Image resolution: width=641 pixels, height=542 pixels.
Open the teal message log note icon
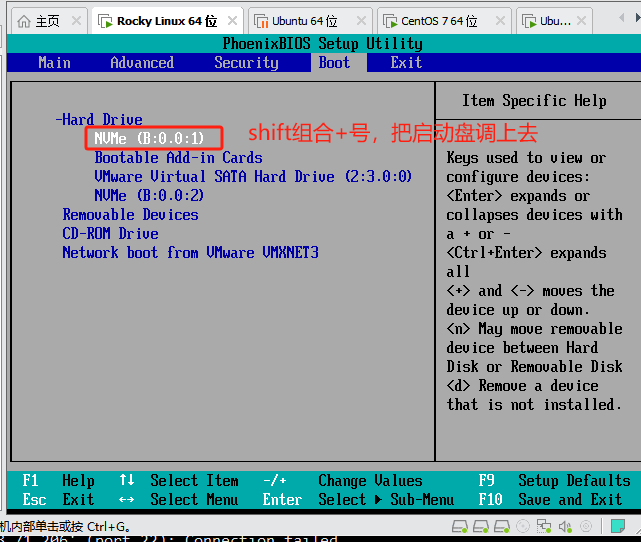(x=618, y=526)
